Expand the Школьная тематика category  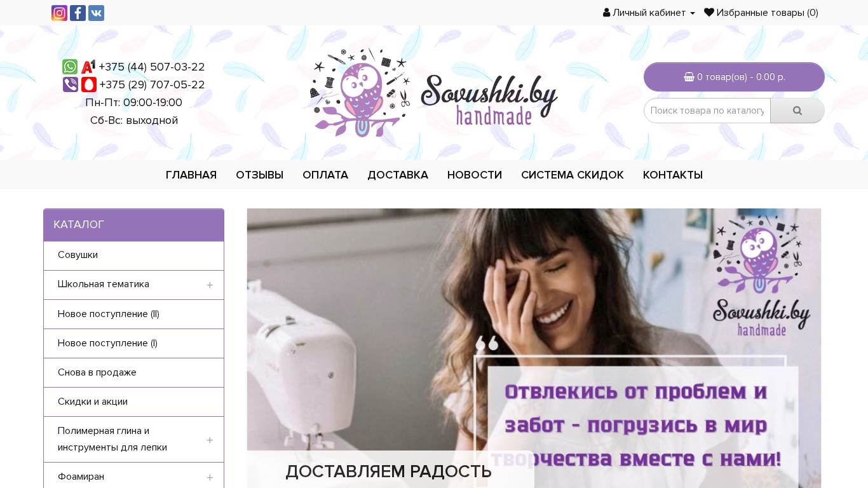(x=210, y=285)
